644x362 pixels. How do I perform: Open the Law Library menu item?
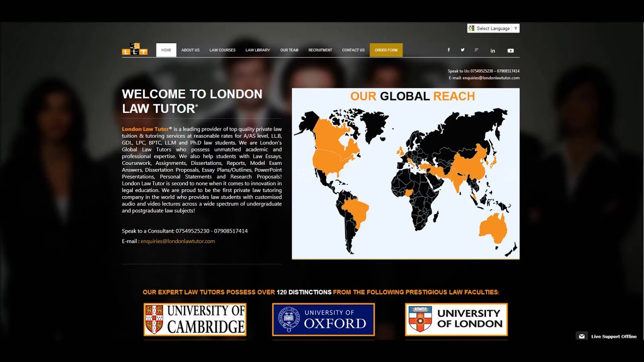pyautogui.click(x=258, y=50)
